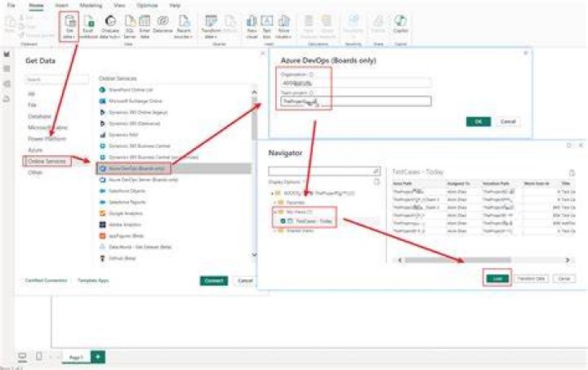Click the Team project input field
Screen dimensions: 588x370
point(356,101)
